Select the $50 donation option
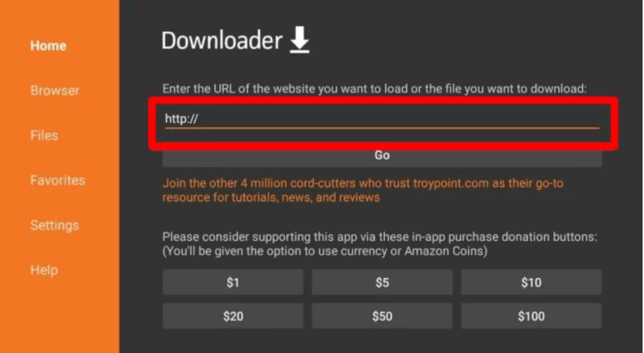Image resolution: width=644 pixels, height=353 pixels. (x=382, y=316)
